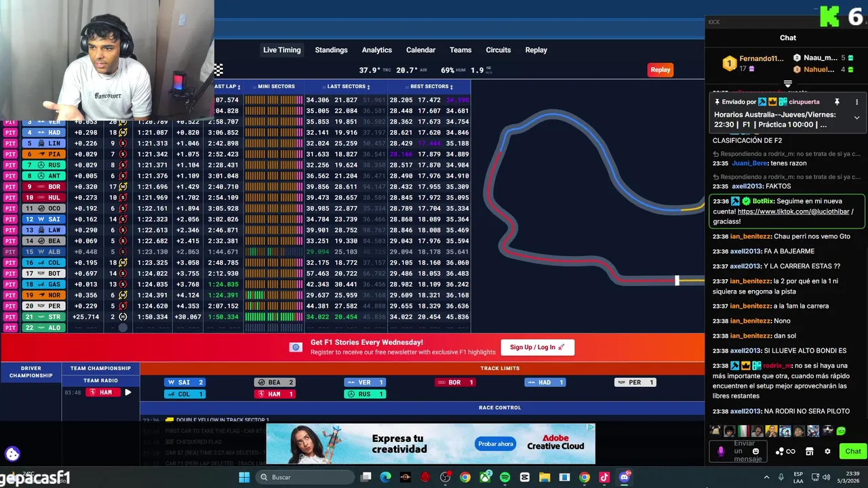This screenshot has width=868, height=488.
Task: Click the Sign Up / Log In button
Action: 537,347
